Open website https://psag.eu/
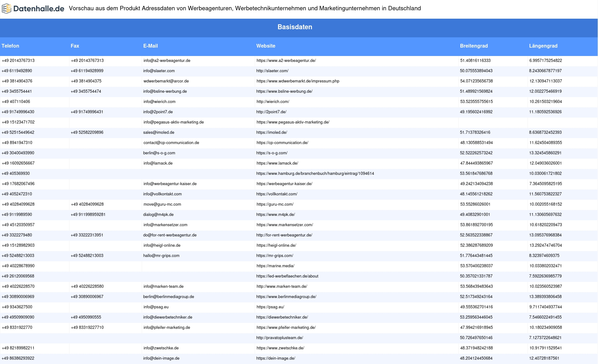The image size is (598, 364). [270, 307]
